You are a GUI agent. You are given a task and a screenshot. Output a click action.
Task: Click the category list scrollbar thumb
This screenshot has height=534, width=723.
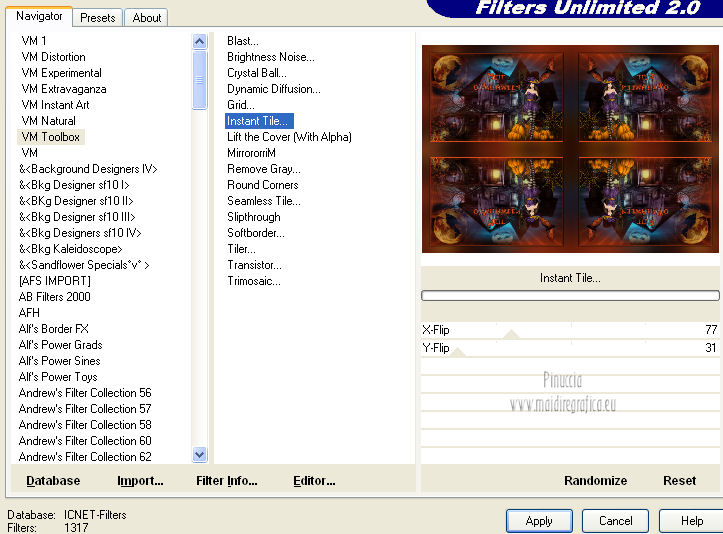[x=200, y=80]
